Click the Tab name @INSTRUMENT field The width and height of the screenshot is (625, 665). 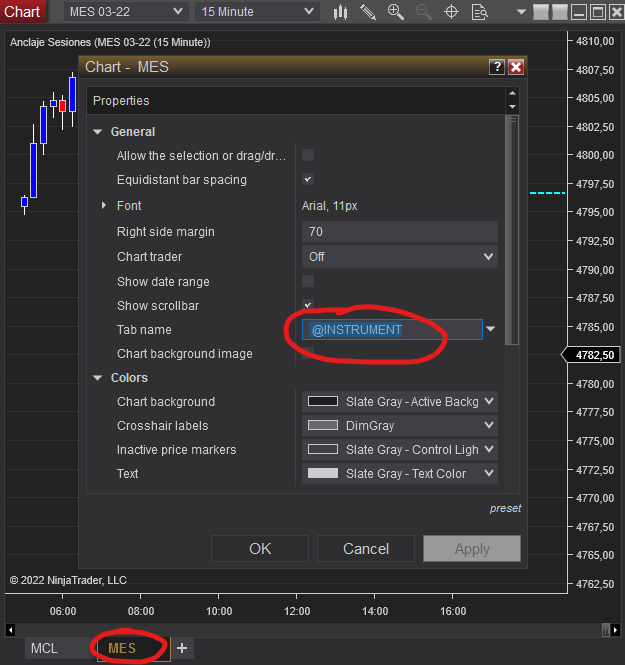point(392,330)
